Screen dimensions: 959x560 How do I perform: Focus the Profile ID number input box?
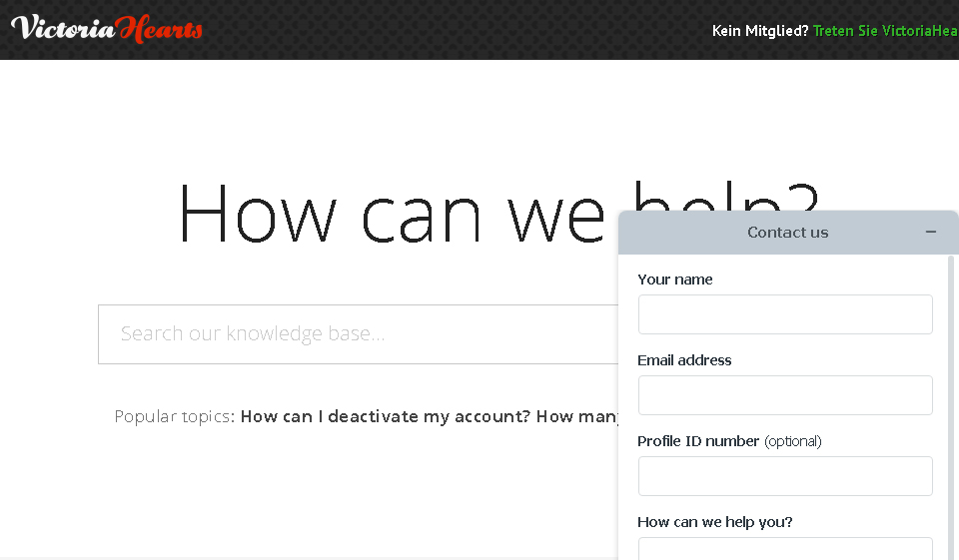click(785, 476)
